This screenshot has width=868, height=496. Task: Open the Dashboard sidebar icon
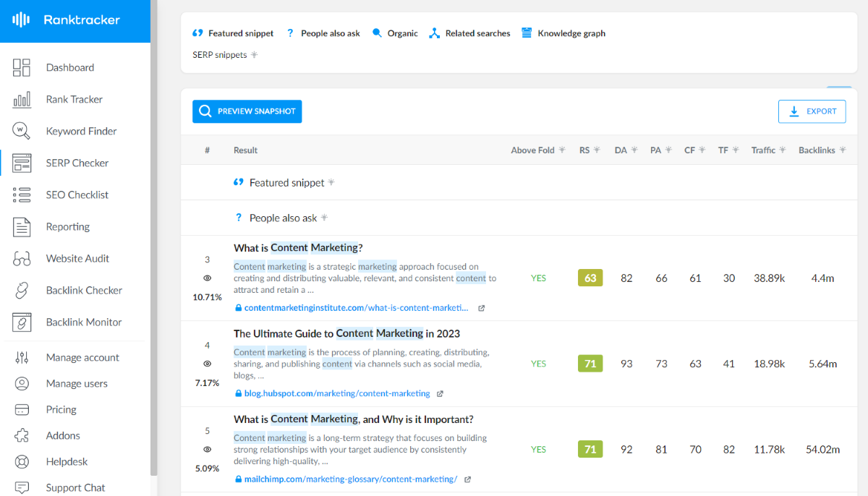click(22, 68)
